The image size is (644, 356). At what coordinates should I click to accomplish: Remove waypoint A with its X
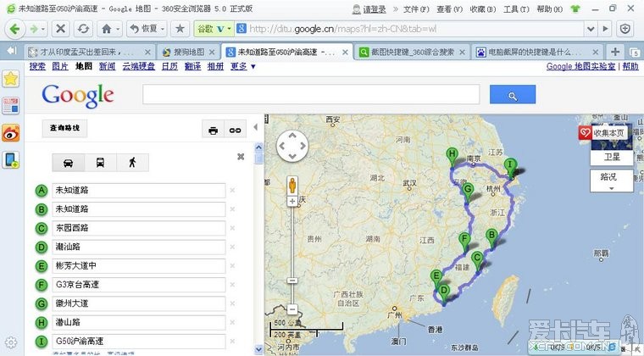(232, 190)
